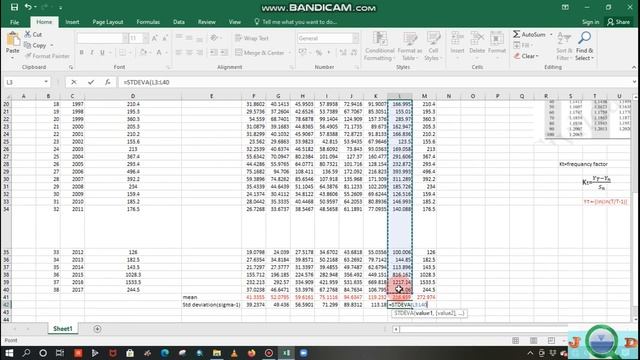Click the Sign in link
Viewport: 640px width, 360px height.
click(x=590, y=22)
